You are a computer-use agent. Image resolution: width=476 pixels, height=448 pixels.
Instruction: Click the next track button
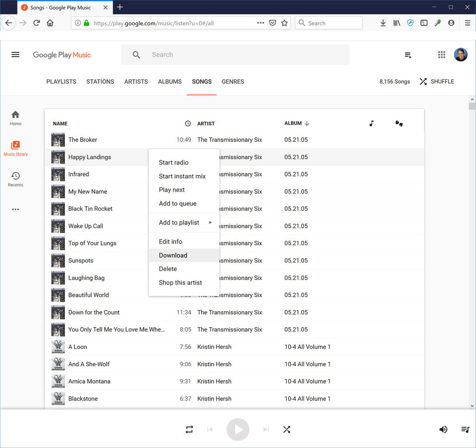pyautogui.click(x=266, y=430)
